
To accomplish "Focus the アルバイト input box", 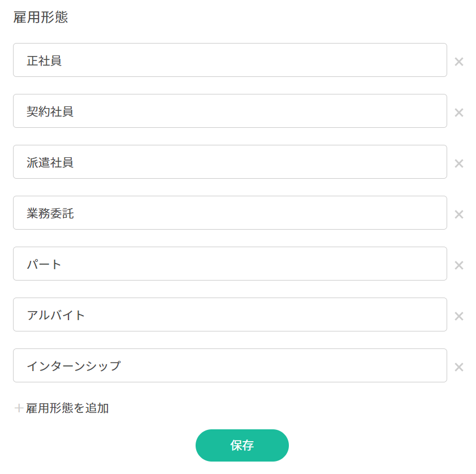I will pos(230,314).
